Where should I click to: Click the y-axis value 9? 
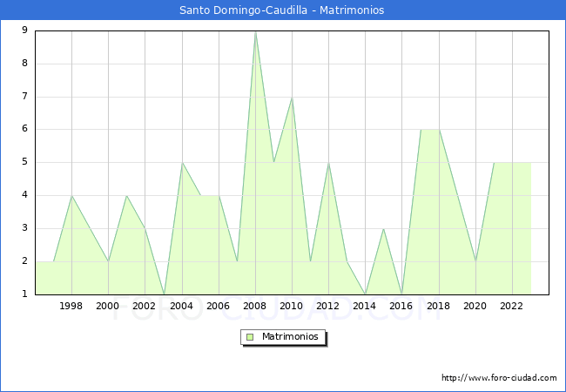[x=24, y=30]
